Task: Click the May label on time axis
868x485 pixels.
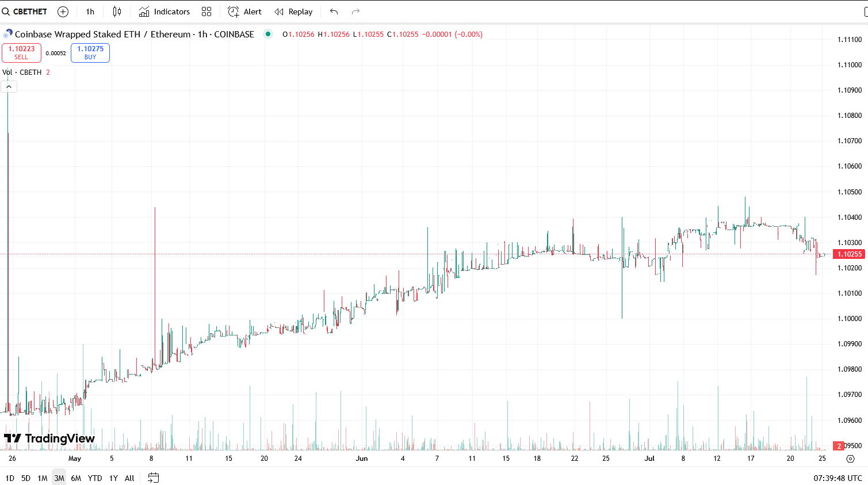Action: [x=75, y=459]
